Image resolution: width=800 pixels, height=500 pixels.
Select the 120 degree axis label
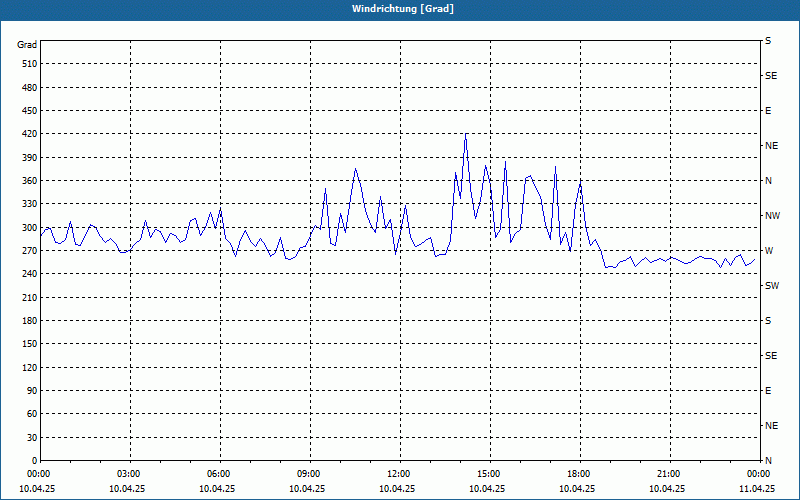pyautogui.click(x=30, y=367)
